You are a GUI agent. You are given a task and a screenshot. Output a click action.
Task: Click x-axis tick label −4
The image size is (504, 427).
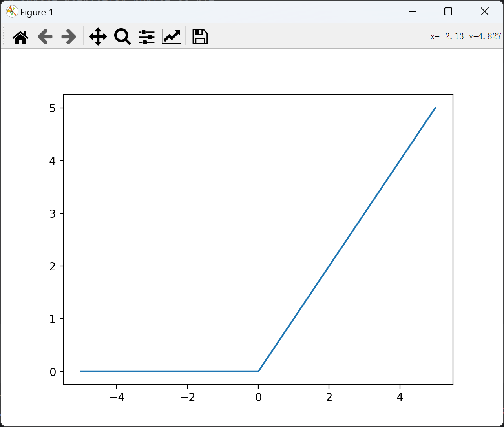coord(117,398)
